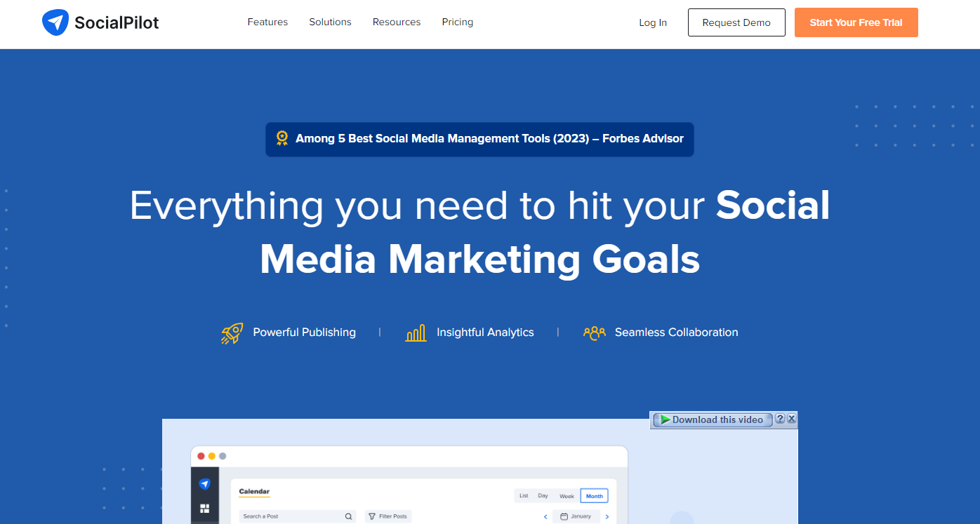Click the Seamless Collaboration people icon

pyautogui.click(x=595, y=332)
